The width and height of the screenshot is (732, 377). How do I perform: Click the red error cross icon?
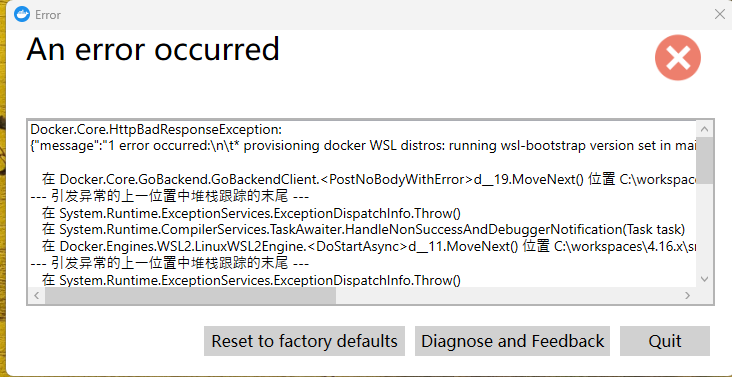tap(677, 58)
